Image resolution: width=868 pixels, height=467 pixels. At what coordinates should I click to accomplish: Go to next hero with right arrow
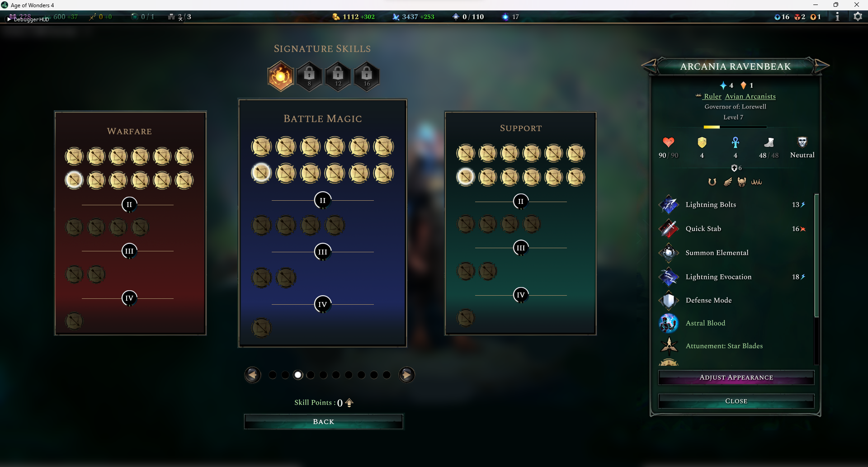[x=821, y=66]
